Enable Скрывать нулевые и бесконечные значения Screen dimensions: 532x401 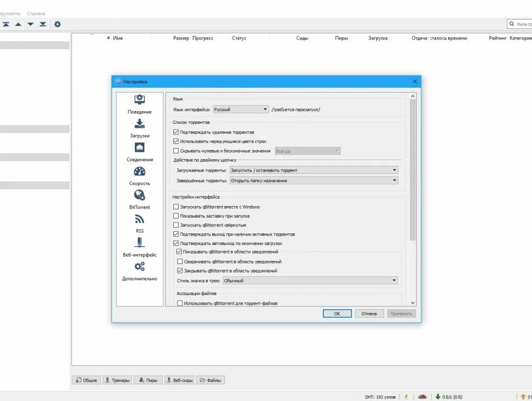pyautogui.click(x=176, y=151)
